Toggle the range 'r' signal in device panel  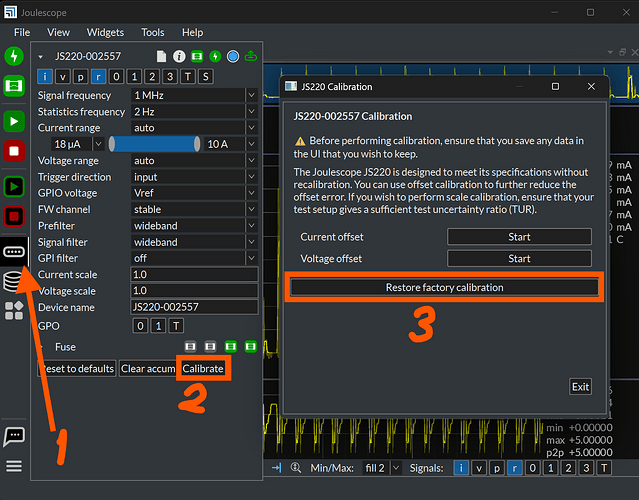tap(99, 76)
